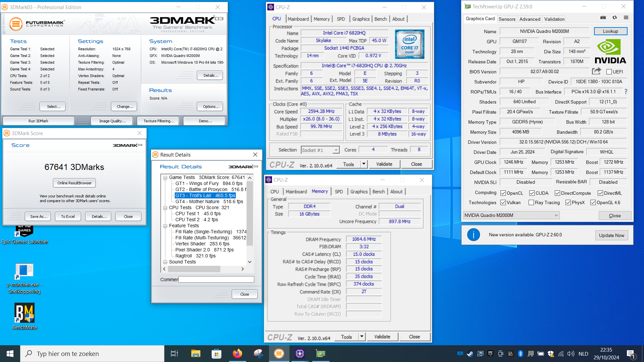Image resolution: width=644 pixels, height=362 pixels.
Task: Switch to the Sensors tab in GPU-Z
Action: click(507, 19)
